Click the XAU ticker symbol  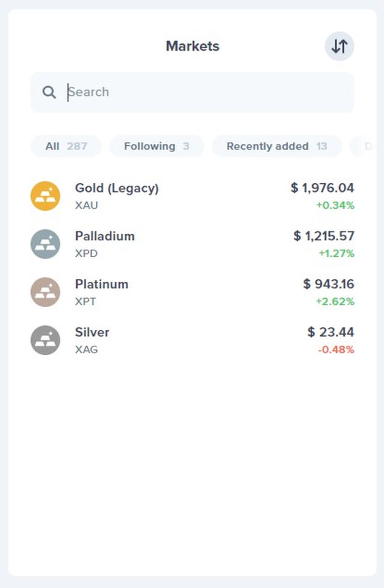coord(86,205)
